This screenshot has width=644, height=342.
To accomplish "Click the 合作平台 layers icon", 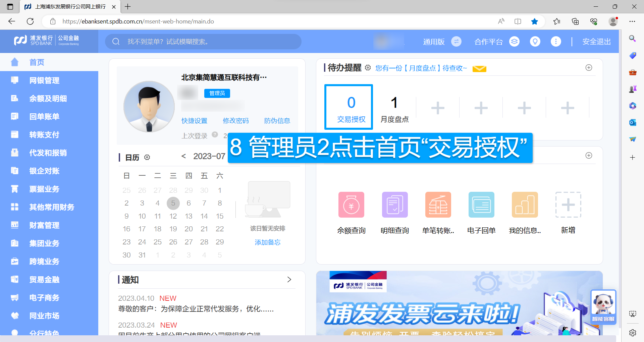I will [x=514, y=42].
